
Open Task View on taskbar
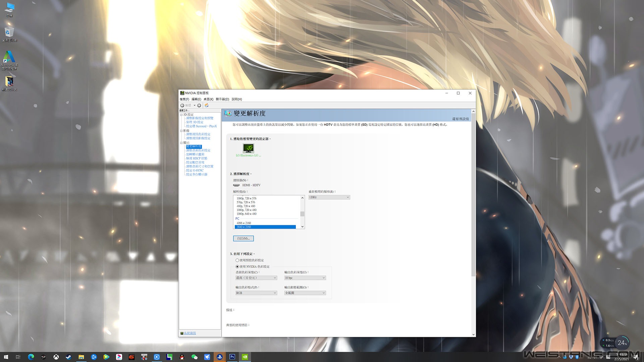(18, 357)
